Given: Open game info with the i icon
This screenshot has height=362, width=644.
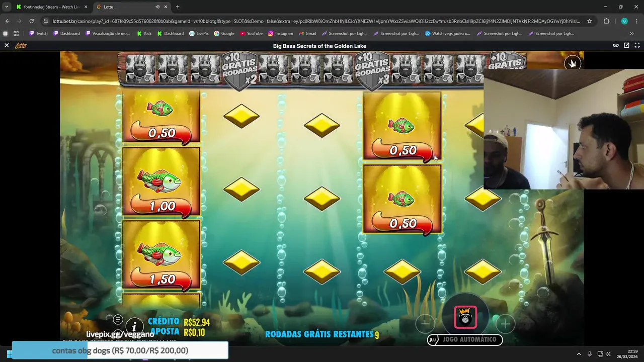Looking at the screenshot, I should [x=134, y=327].
